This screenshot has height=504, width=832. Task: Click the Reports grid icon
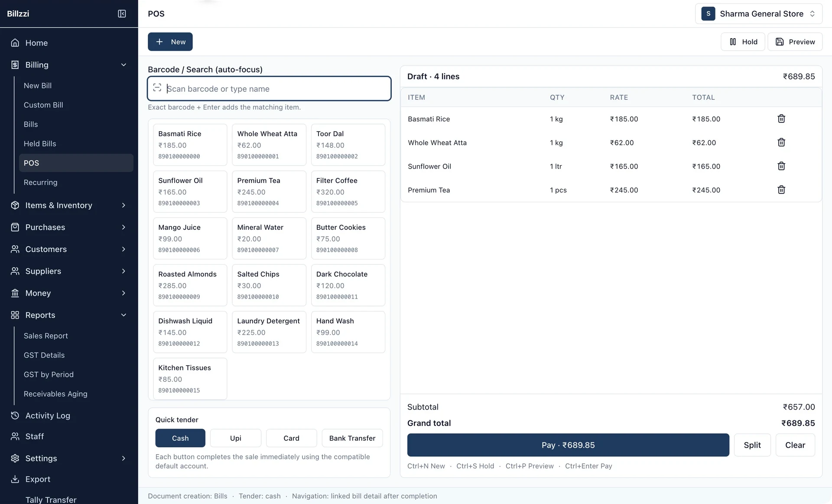point(15,315)
